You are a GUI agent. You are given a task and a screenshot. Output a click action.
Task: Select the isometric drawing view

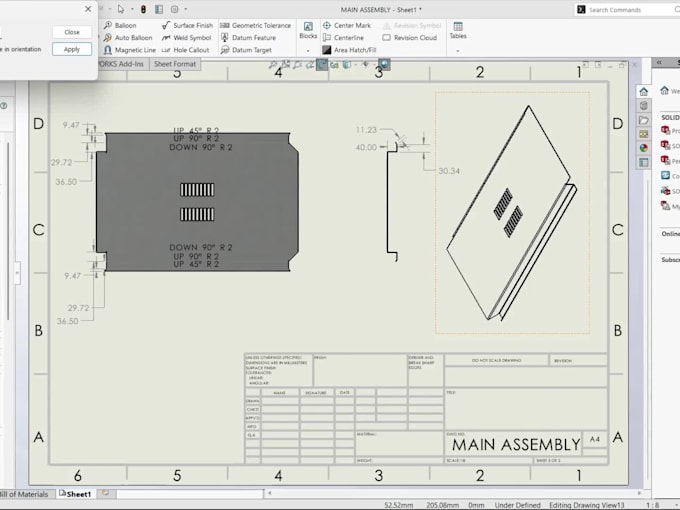(512, 212)
